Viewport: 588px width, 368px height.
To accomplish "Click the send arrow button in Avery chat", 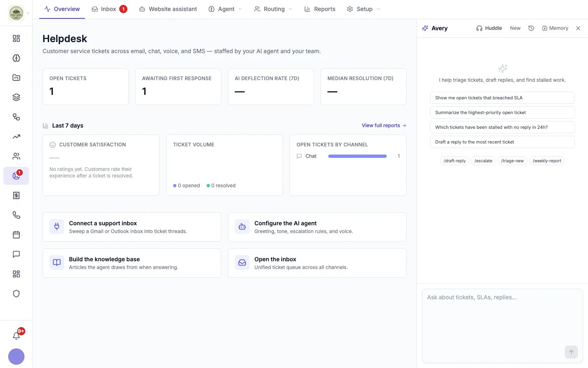I will pyautogui.click(x=571, y=352).
